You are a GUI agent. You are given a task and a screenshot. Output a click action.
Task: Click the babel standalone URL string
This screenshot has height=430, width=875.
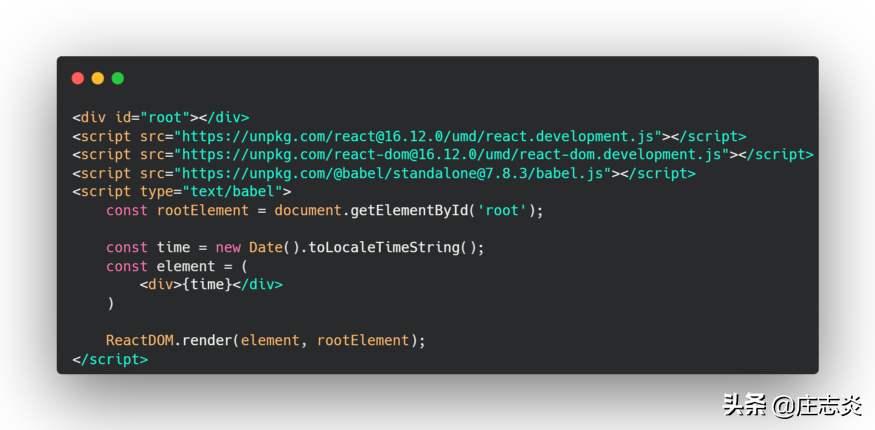(393, 173)
